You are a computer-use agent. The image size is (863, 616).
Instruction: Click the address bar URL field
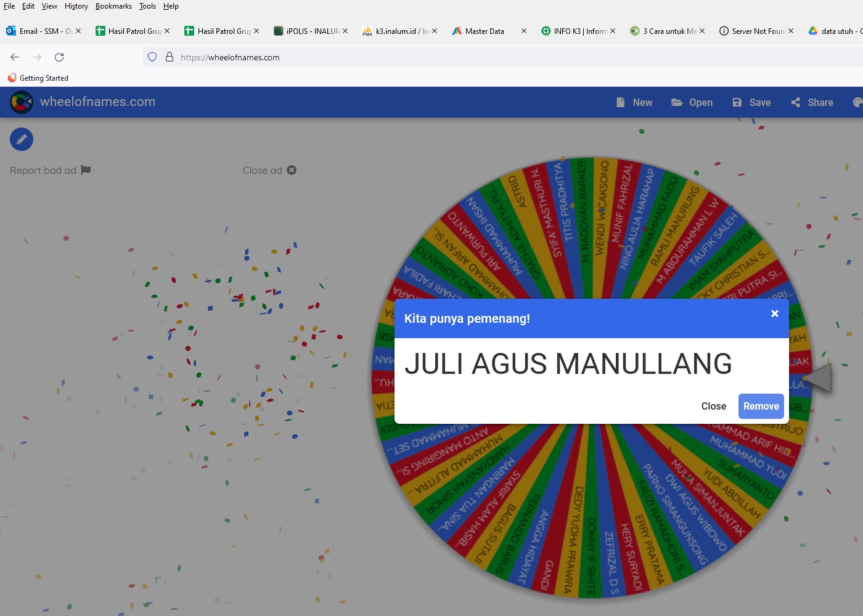(431, 57)
